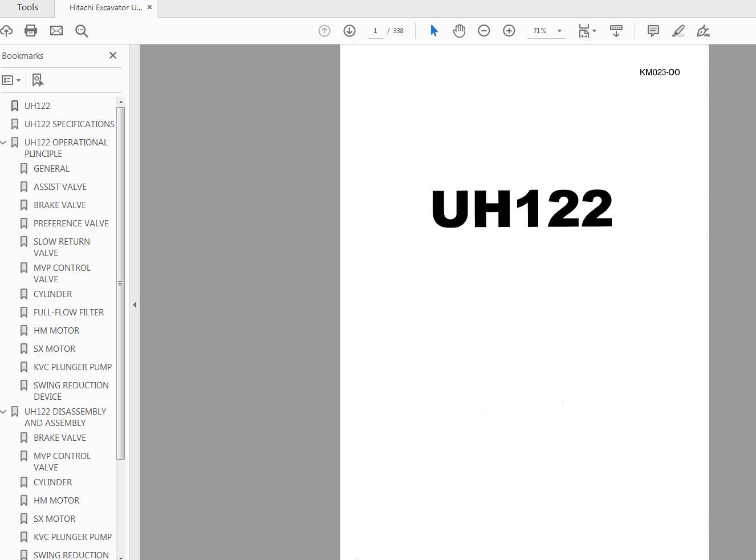Click the bookmarks panel scrollbar thumb

coord(120,283)
